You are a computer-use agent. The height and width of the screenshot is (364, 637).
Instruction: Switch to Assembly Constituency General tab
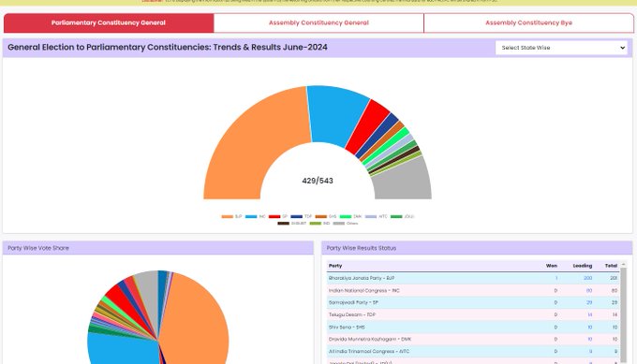pyautogui.click(x=318, y=23)
